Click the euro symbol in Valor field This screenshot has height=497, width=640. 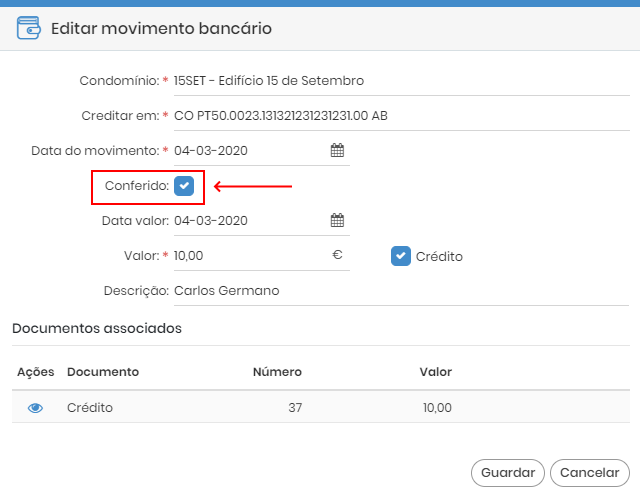[337, 255]
